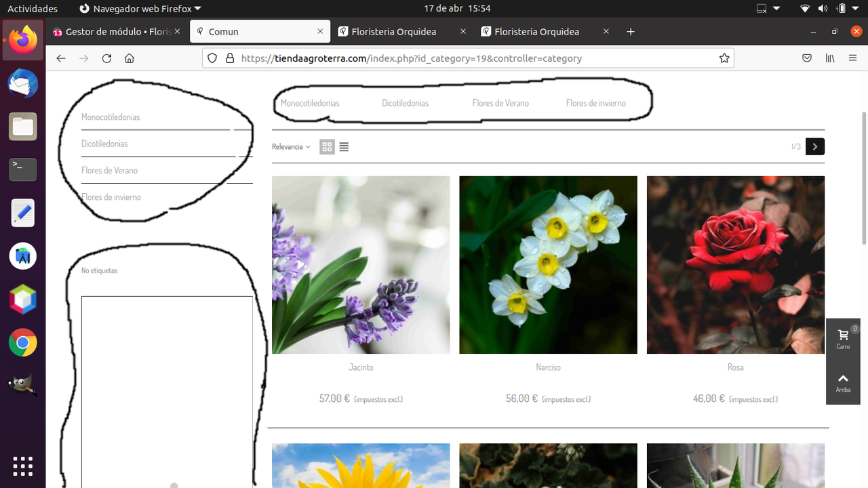This screenshot has width=868, height=488.
Task: Open the shopping cart (Carro)
Action: pyautogui.click(x=843, y=340)
